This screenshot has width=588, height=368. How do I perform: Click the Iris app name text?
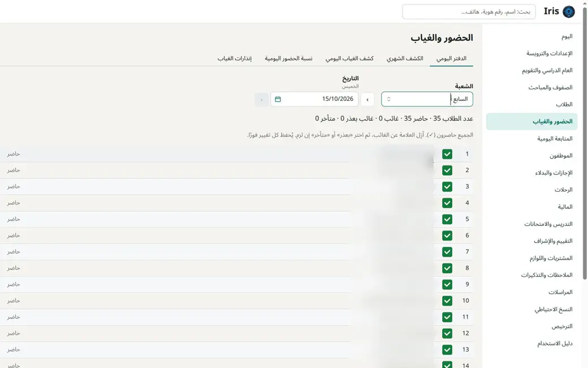(551, 11)
